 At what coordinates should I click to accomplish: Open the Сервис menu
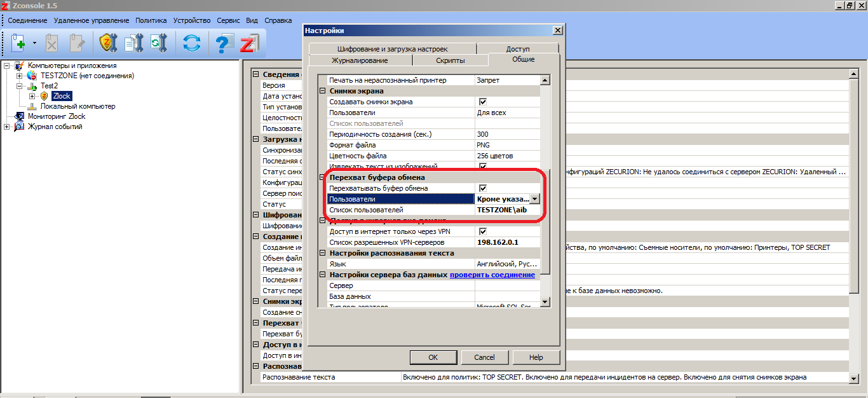[x=228, y=20]
